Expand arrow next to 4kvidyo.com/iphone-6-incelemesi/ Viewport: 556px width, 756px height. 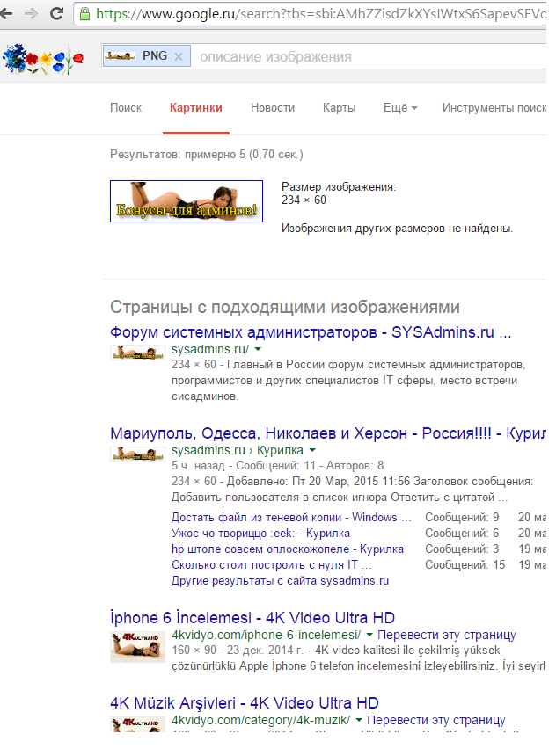(369, 635)
